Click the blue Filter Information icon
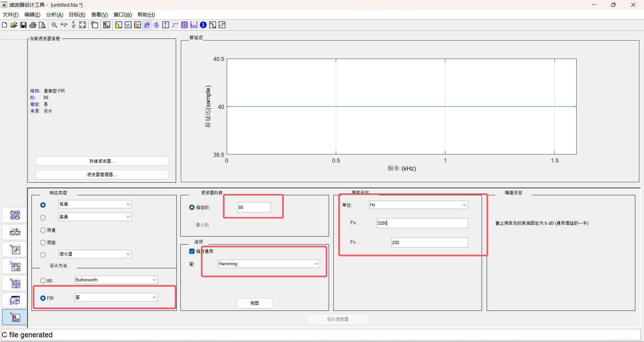Image resolution: width=644 pixels, height=342 pixels. click(203, 25)
